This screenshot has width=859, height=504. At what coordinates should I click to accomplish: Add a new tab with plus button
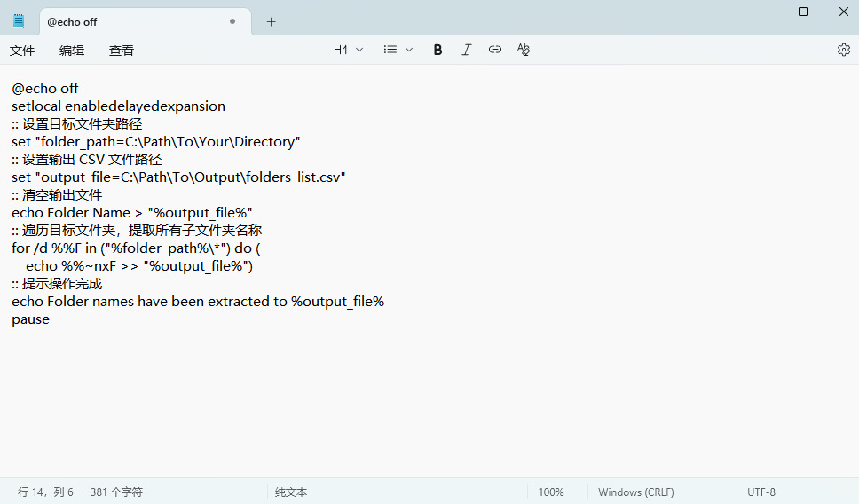click(x=271, y=22)
